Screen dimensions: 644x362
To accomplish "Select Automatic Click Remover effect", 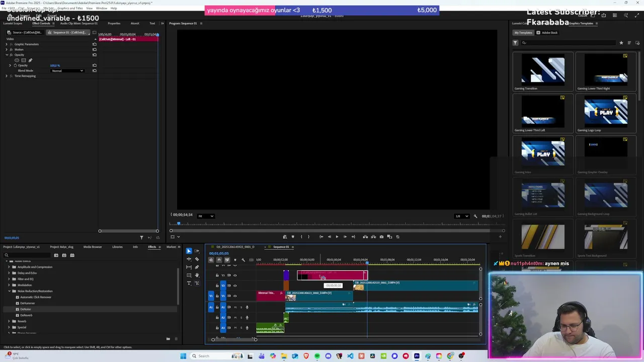I will pyautogui.click(x=35, y=297).
